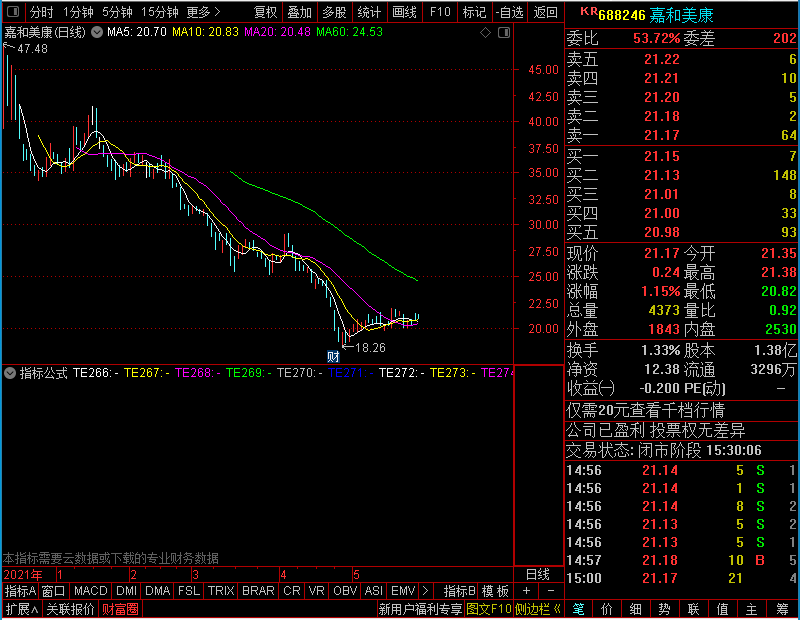The height and width of the screenshot is (620, 800).
Task: Click the 卖一 price 21.17
Action: [x=662, y=135]
